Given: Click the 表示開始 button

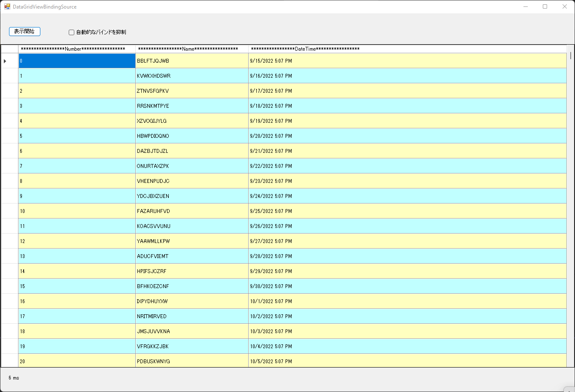Looking at the screenshot, I should [x=24, y=31].
